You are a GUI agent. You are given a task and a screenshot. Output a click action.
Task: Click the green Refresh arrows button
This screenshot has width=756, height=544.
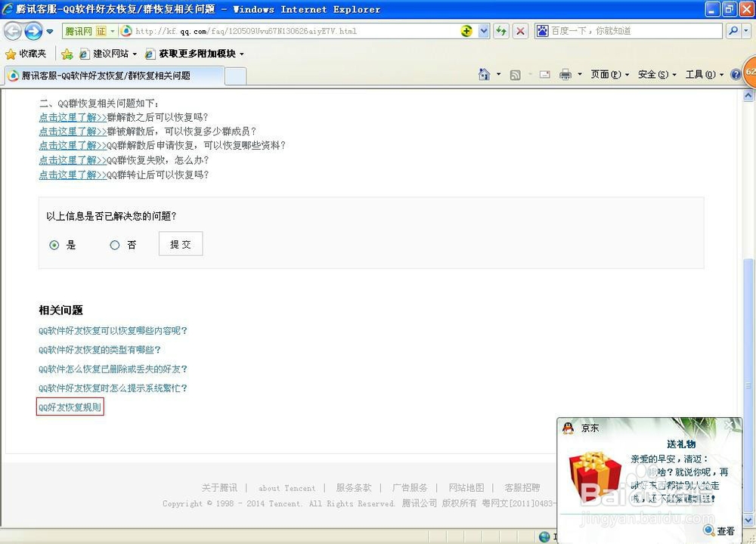click(501, 31)
